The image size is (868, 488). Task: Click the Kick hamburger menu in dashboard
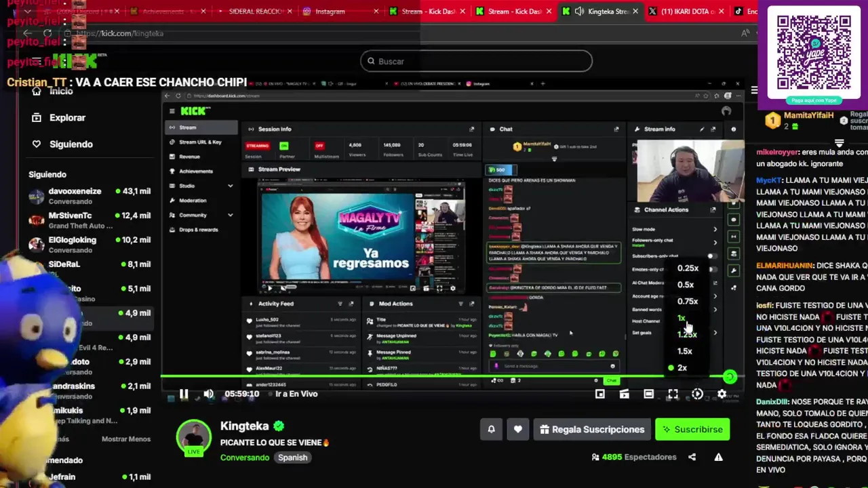pyautogui.click(x=172, y=111)
